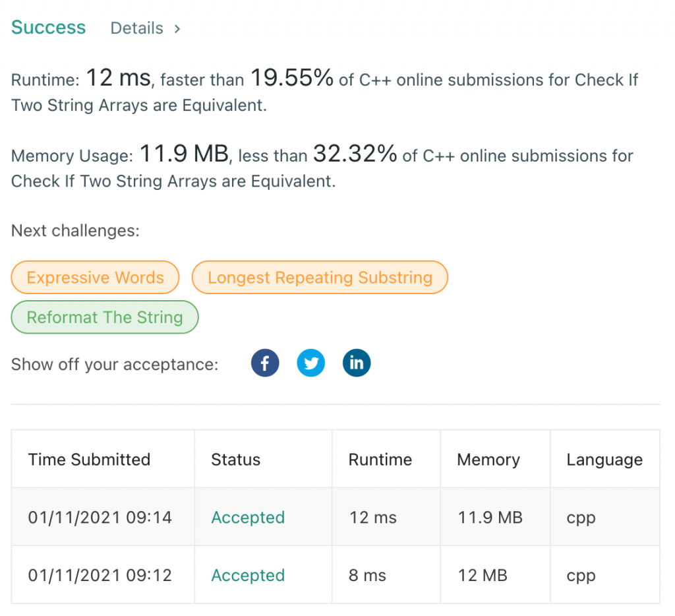675x616 pixels.
Task: Share acceptance on LinkedIn
Action: tap(357, 362)
